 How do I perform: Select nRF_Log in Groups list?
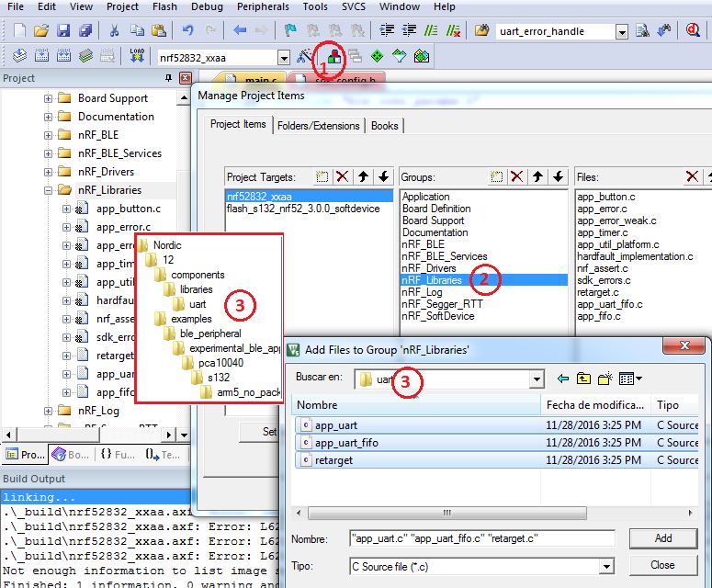(x=422, y=292)
